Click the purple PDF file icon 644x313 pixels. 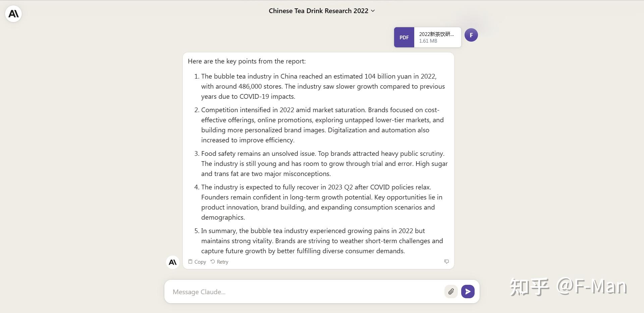404,37
